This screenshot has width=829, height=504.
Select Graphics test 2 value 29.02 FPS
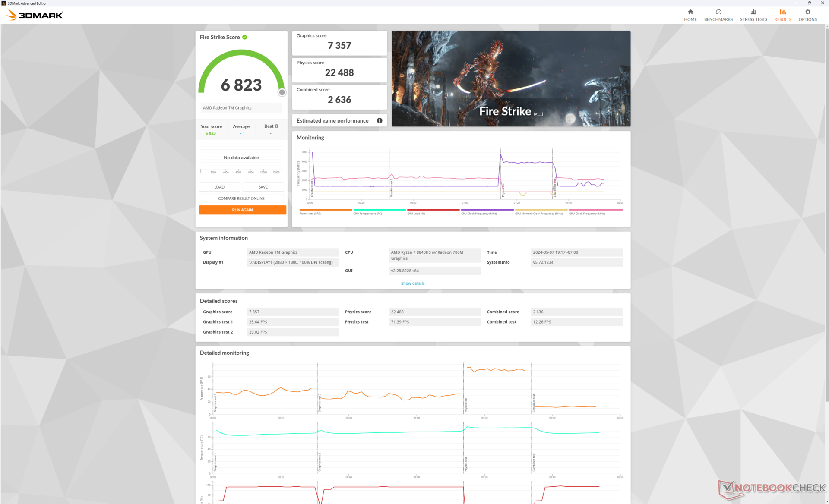293,332
